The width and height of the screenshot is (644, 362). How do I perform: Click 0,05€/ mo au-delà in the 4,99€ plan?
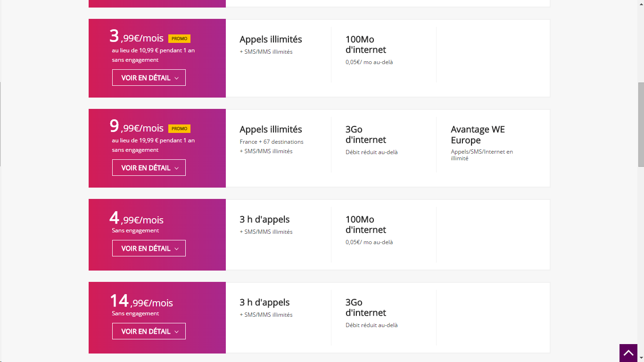369,242
